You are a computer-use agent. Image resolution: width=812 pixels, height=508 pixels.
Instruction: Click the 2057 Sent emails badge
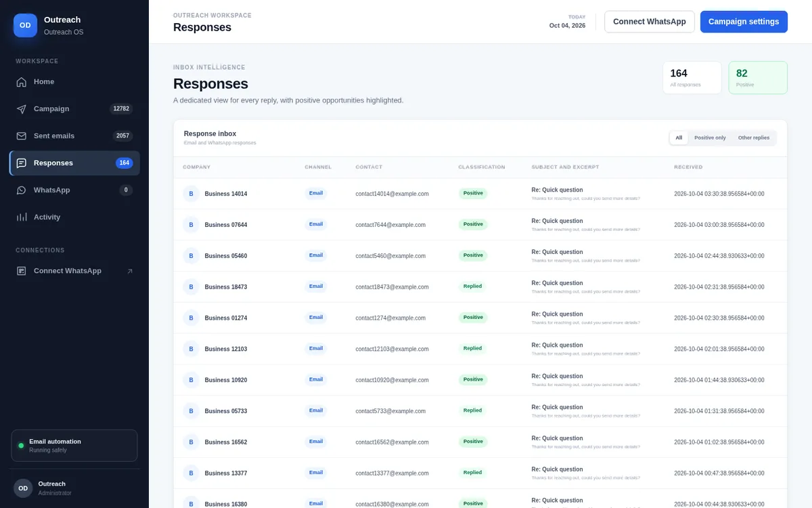(x=122, y=136)
